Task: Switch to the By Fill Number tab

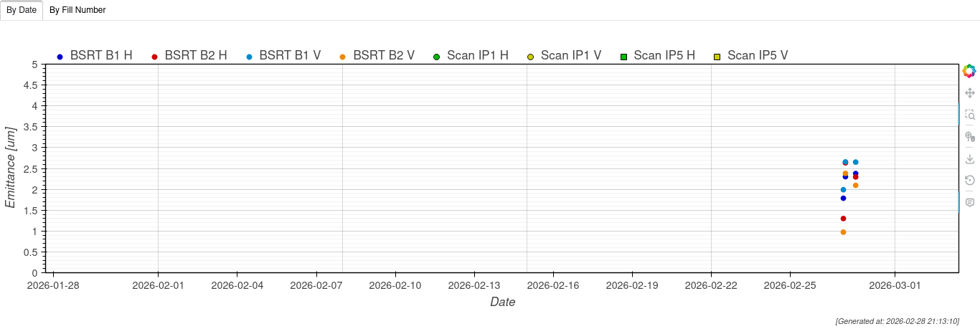Action: tap(77, 10)
